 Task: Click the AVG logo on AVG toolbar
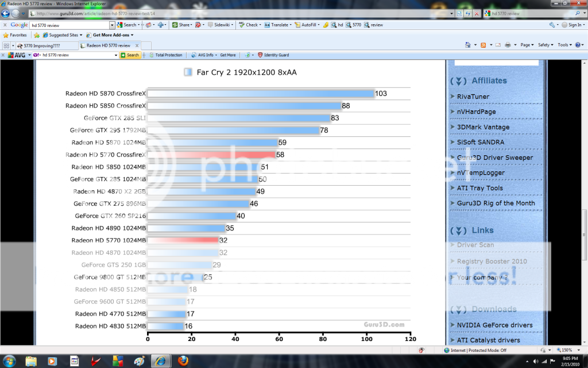pyautogui.click(x=17, y=55)
